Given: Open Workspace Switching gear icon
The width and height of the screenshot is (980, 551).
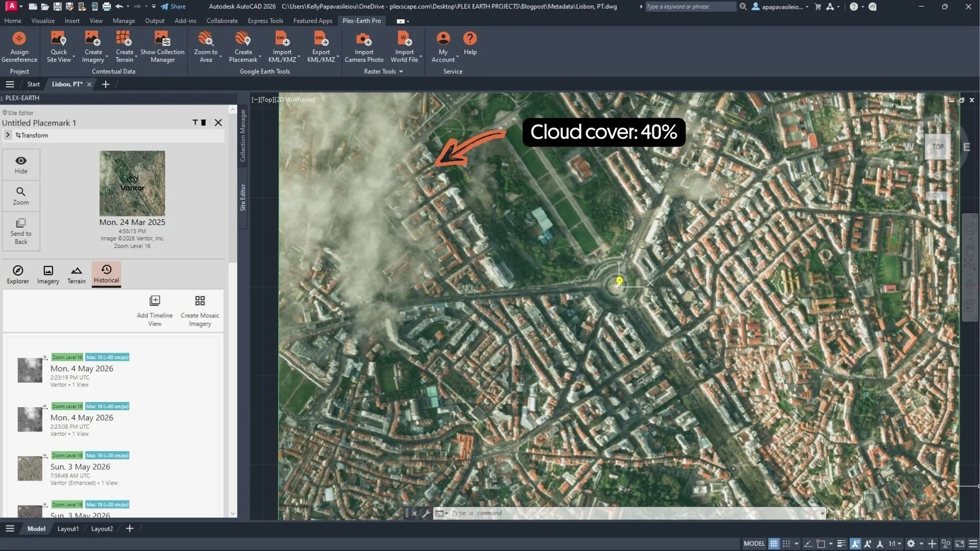Looking at the screenshot, I should (x=911, y=544).
